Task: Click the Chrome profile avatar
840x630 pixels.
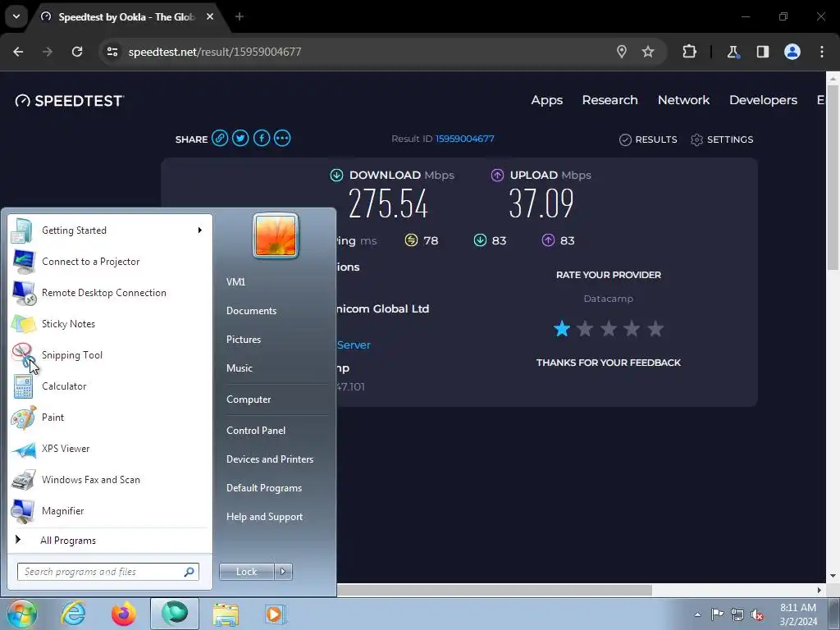Action: point(792,52)
